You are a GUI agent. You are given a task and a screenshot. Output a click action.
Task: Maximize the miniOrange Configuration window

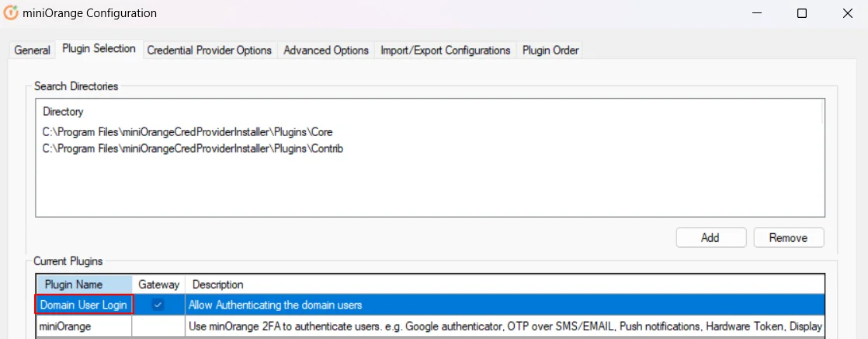801,13
